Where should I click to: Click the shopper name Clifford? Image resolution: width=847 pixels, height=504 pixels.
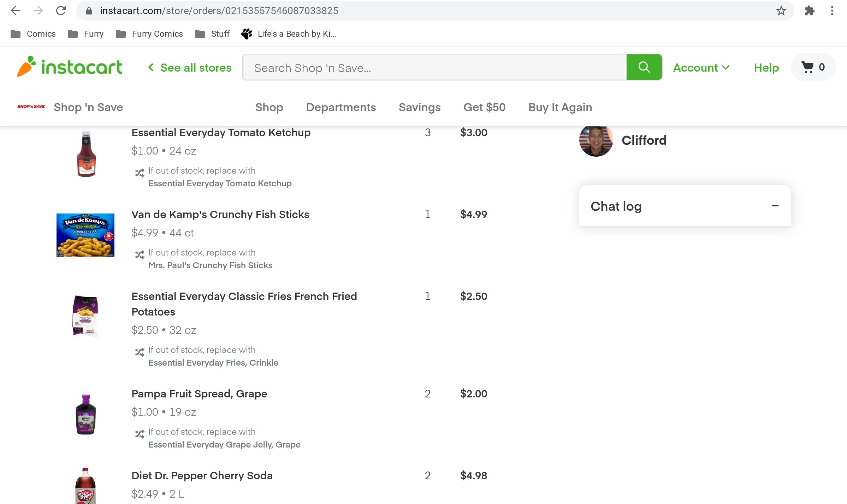pyautogui.click(x=644, y=140)
